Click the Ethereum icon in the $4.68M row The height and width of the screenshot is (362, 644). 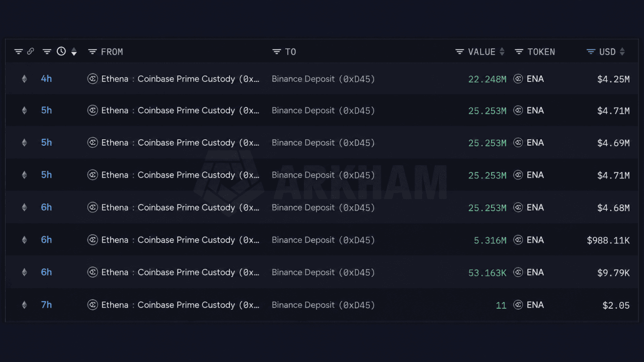click(24, 208)
